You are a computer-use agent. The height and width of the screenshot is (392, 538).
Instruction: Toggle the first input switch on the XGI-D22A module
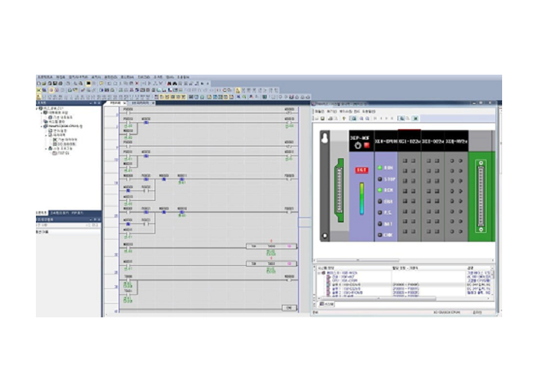pyautogui.click(x=405, y=161)
